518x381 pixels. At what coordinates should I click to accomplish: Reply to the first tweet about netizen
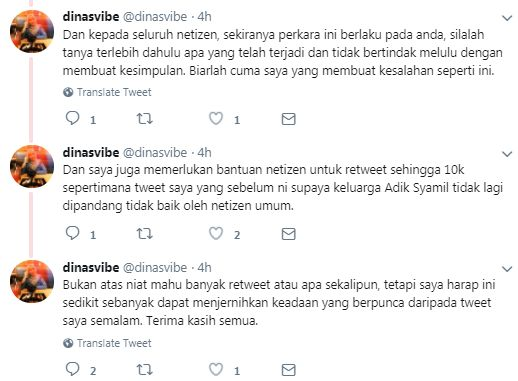pyautogui.click(x=72, y=118)
